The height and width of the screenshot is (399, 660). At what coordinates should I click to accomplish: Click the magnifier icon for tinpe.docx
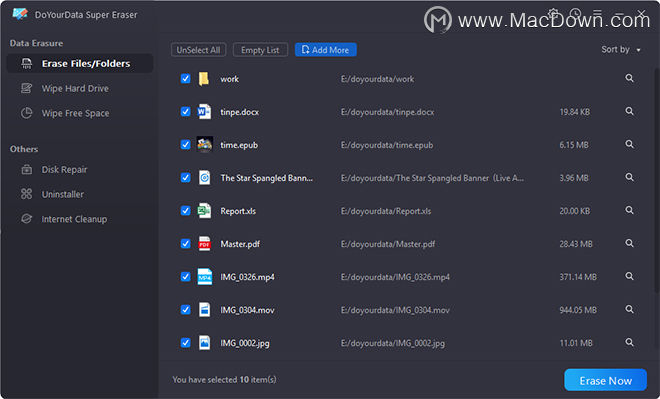tap(629, 111)
